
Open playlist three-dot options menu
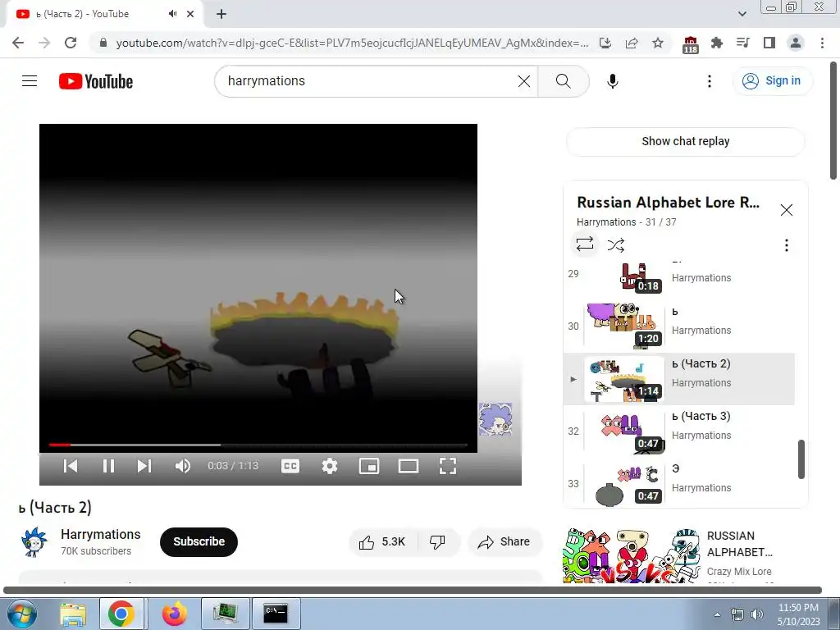[787, 245]
